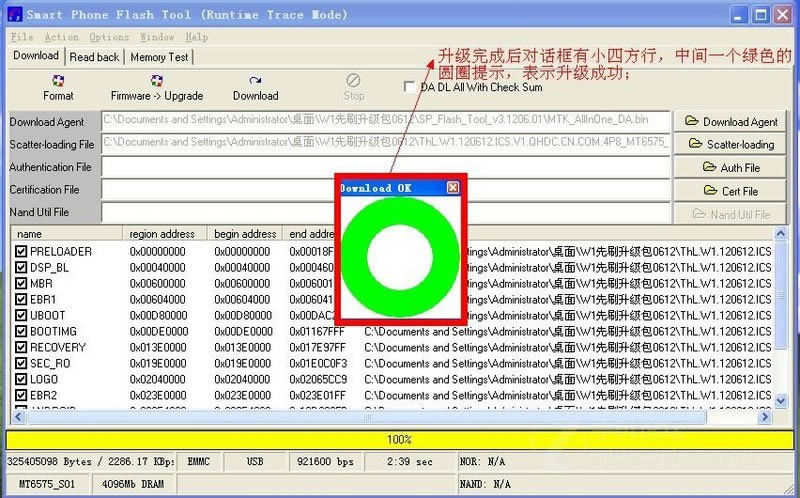Switch to the Memory Test tab
The height and width of the screenshot is (498, 800).
pyautogui.click(x=159, y=57)
